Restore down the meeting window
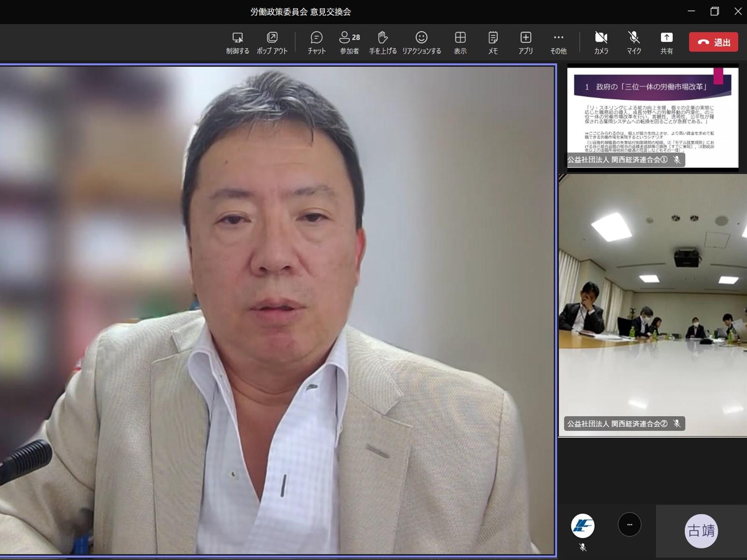The image size is (747, 560). click(x=715, y=11)
